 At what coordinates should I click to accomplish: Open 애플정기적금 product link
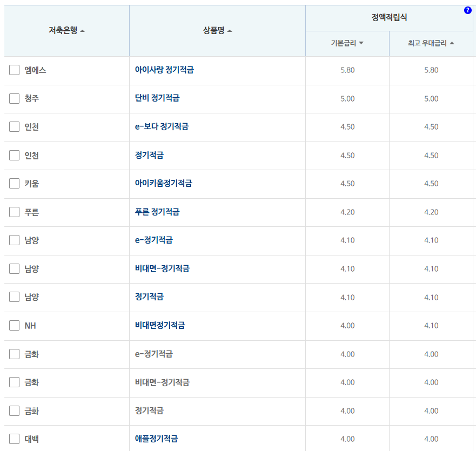coord(156,439)
